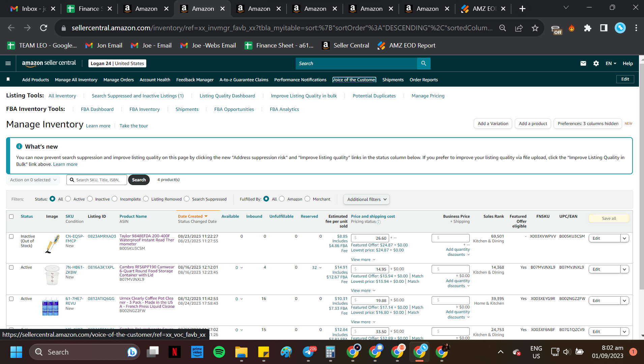The width and height of the screenshot is (644, 364).
Task: Open Edit dropdown arrow for Cambro storage row
Action: coord(624,269)
